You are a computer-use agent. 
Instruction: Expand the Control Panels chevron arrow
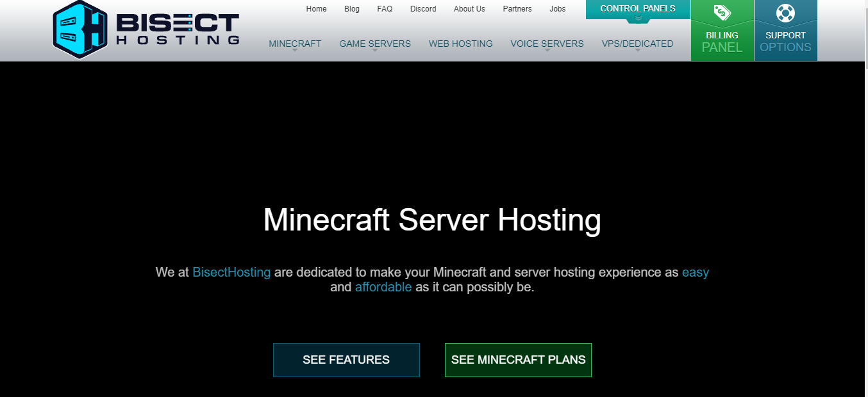pyautogui.click(x=638, y=19)
